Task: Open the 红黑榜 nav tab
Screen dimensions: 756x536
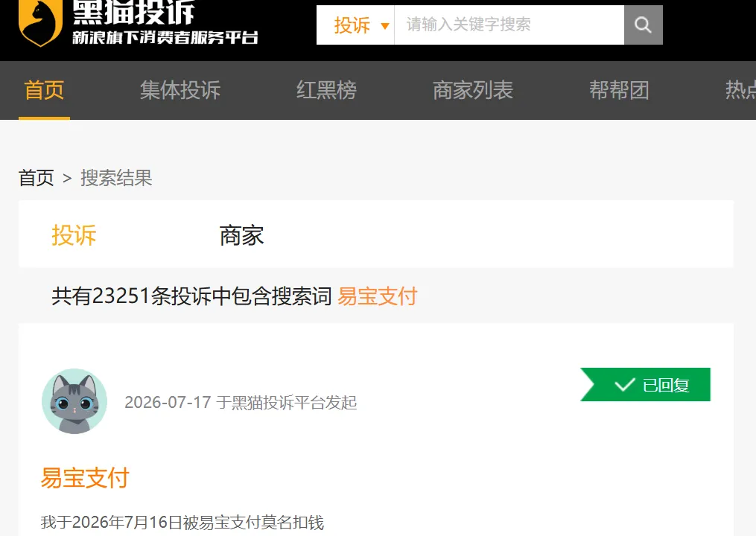Action: click(x=326, y=90)
